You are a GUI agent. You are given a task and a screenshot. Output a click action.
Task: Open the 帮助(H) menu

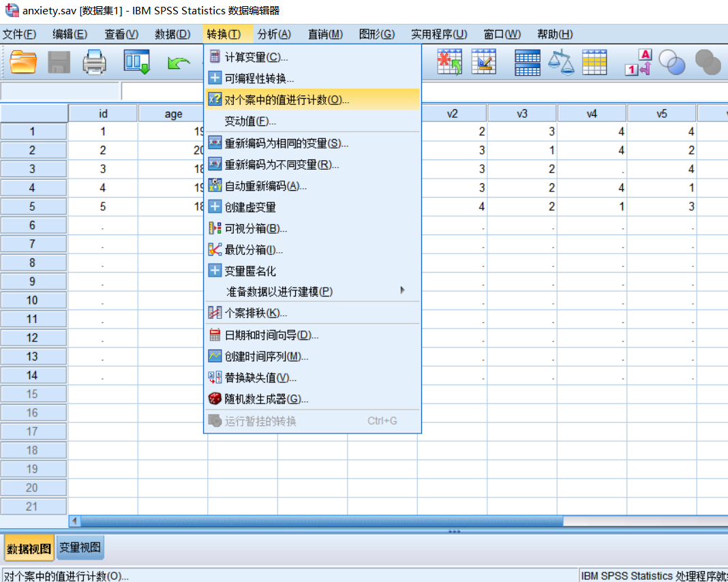click(555, 34)
